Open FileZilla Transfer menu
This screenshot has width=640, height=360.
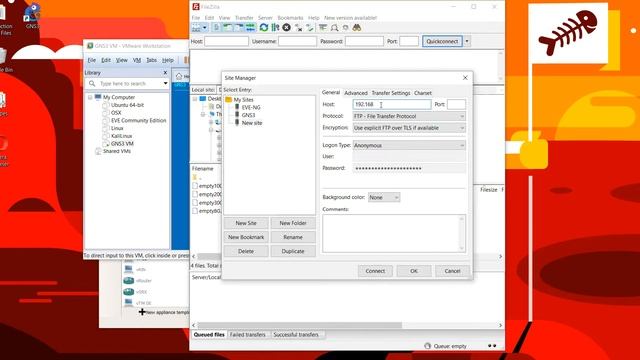click(x=244, y=18)
